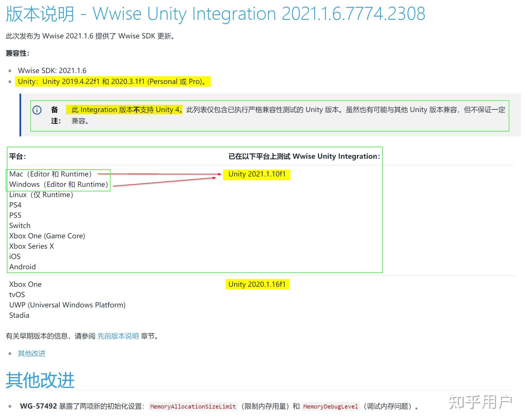Follow the 其他改进 bullet link

31,354
